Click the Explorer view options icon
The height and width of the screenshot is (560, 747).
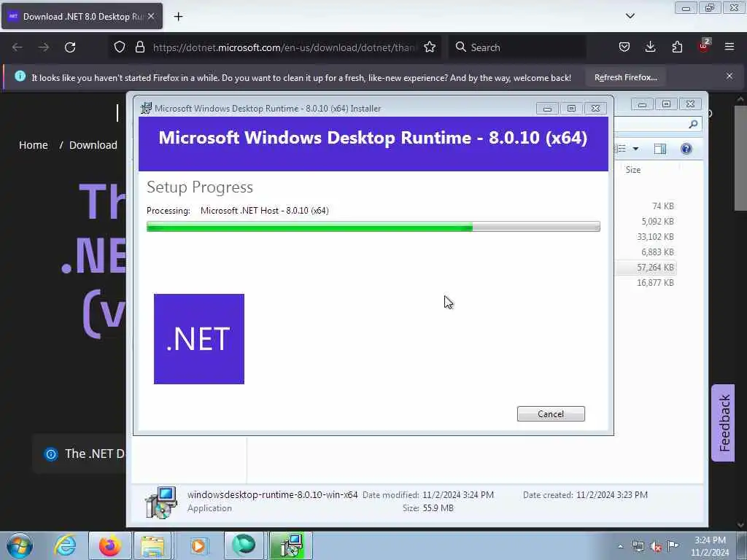[621, 149]
